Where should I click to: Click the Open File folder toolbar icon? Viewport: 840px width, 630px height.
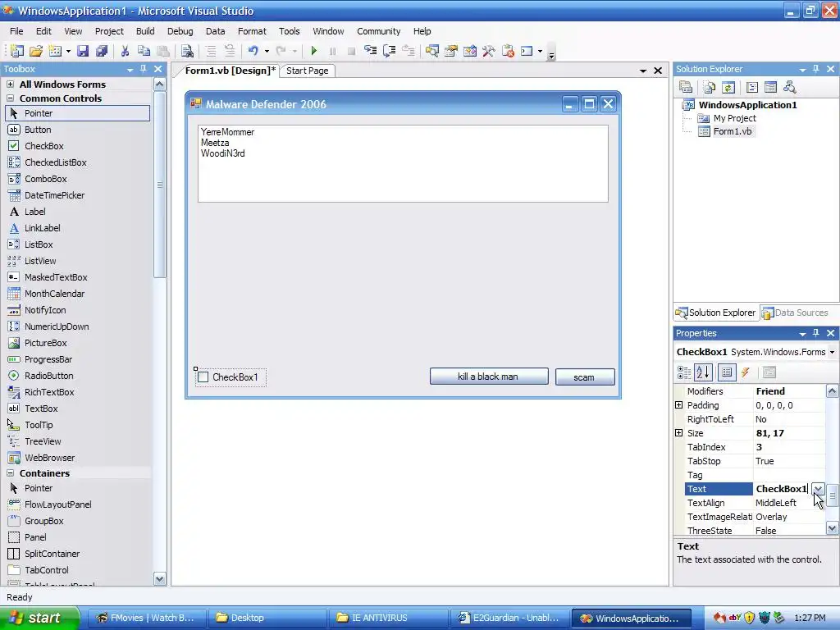(36, 51)
